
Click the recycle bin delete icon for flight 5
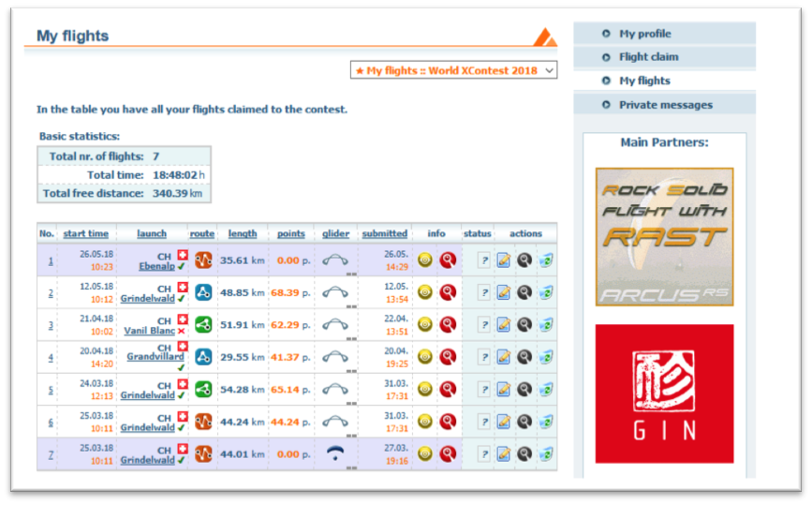click(x=545, y=389)
